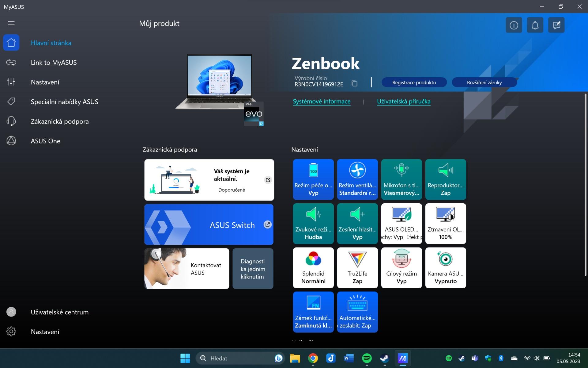588x368 pixels.
Task: Change Zvukové režimy Hudba tile
Action: (313, 224)
